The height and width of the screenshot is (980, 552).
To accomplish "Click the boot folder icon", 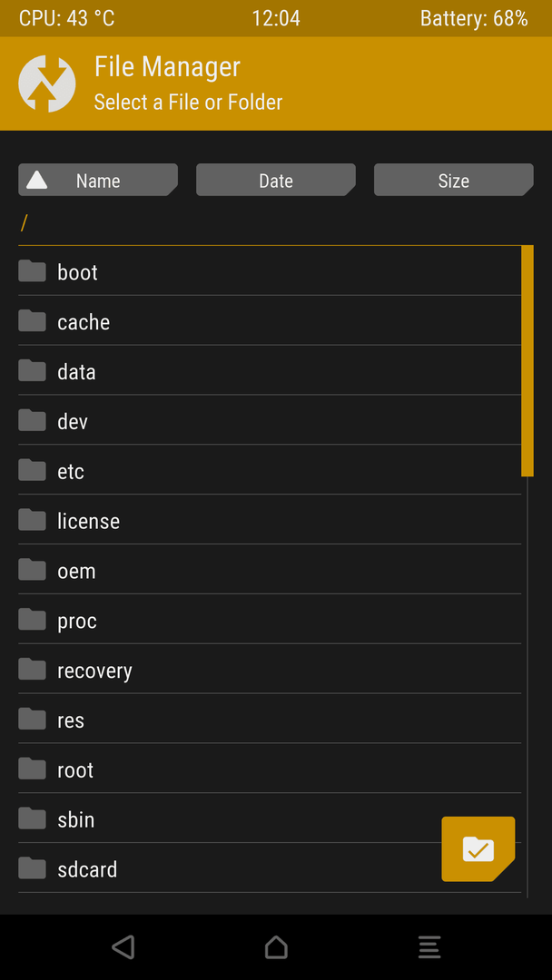I will point(32,271).
